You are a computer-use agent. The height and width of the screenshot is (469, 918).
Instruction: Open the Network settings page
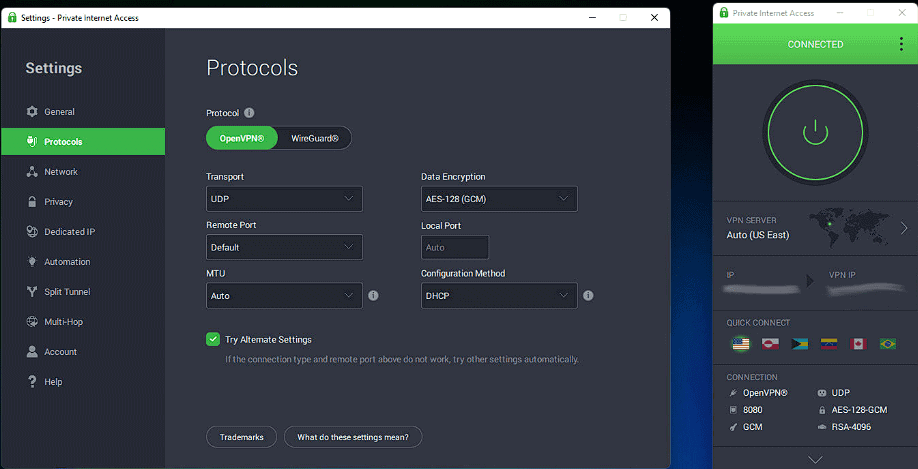tap(83, 172)
